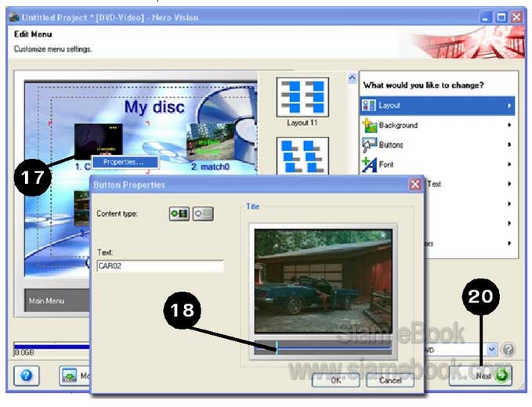Expand the Font submenu arrow

(x=509, y=164)
